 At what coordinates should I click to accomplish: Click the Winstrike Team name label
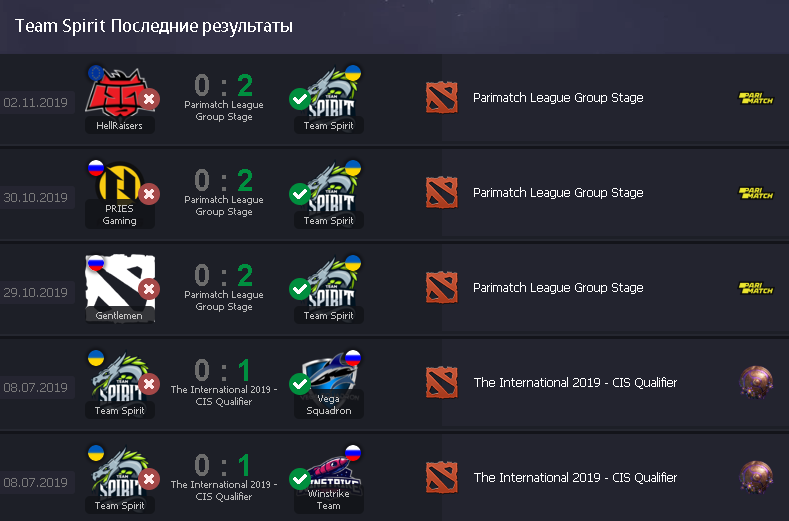tap(329, 499)
